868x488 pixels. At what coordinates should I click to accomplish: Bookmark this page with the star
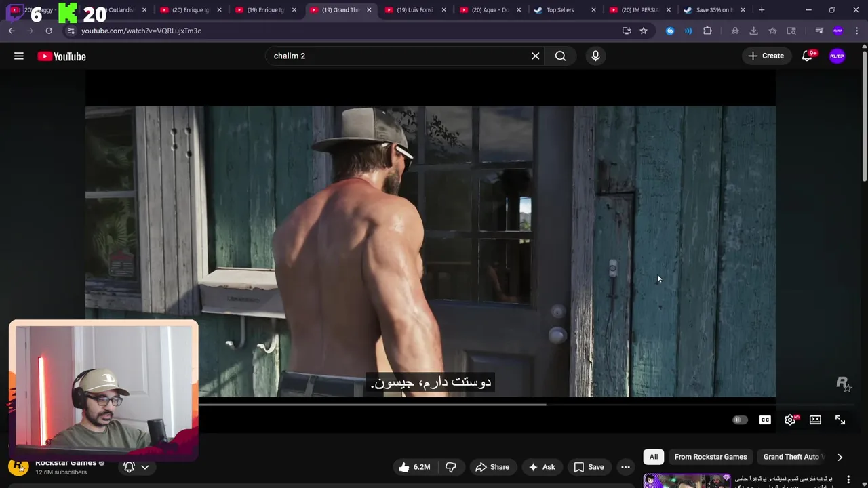644,30
